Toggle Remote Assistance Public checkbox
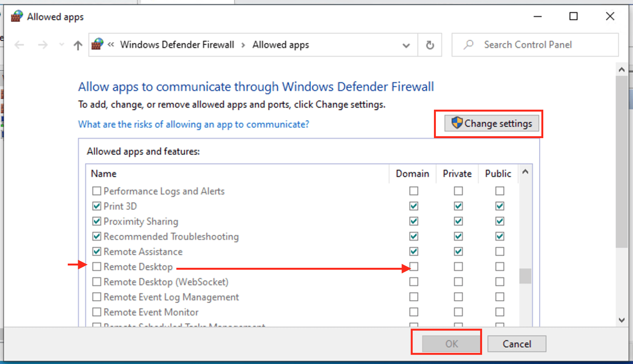Viewport: 633px width, 364px height. (499, 252)
